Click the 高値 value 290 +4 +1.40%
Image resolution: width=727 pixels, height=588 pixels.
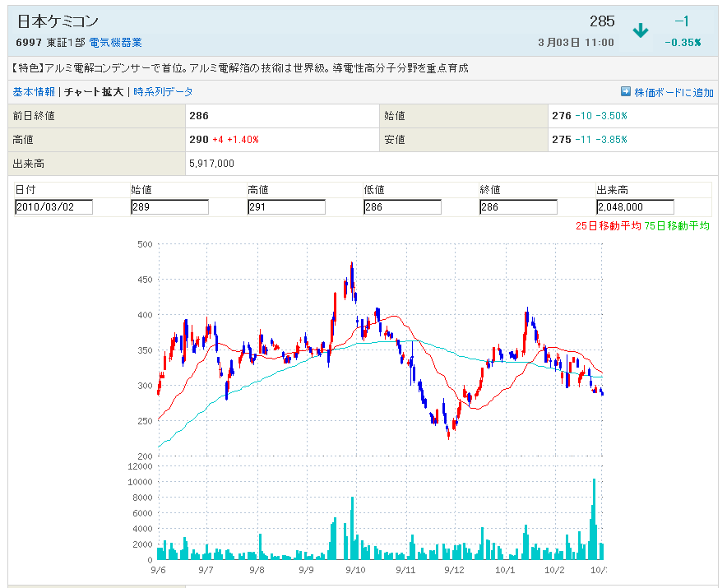click(224, 140)
